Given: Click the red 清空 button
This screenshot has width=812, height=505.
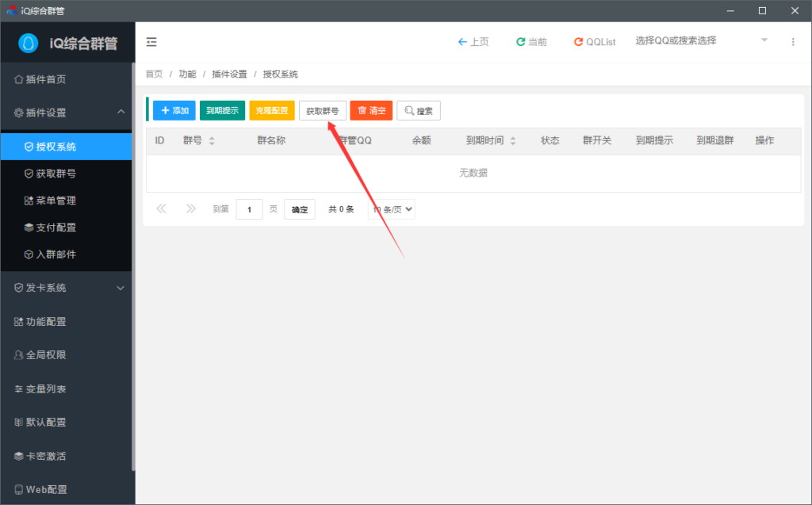Looking at the screenshot, I should (371, 110).
